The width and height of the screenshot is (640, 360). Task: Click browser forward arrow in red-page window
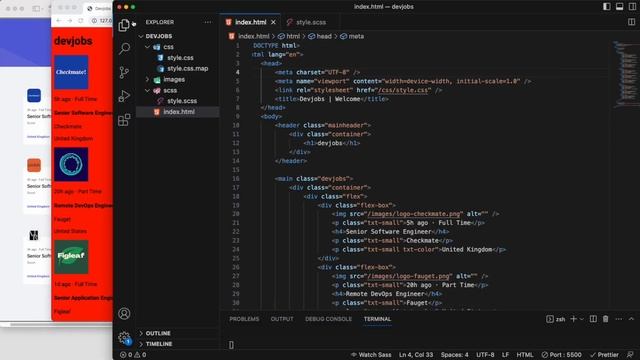click(69, 20)
